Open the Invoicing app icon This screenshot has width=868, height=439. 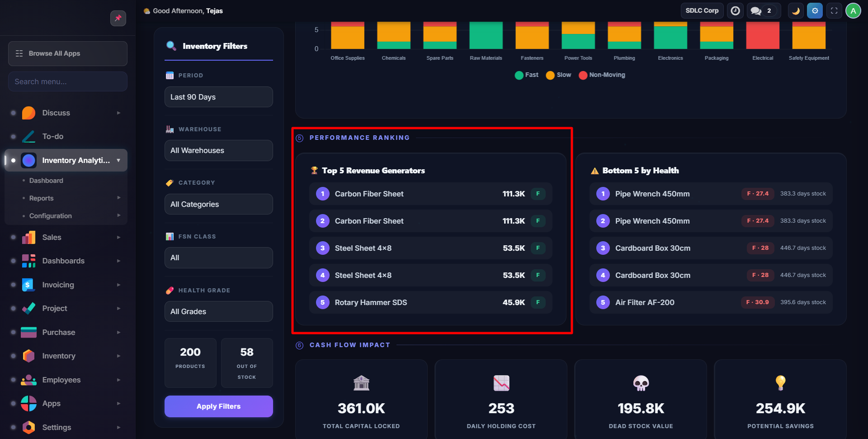tap(28, 285)
